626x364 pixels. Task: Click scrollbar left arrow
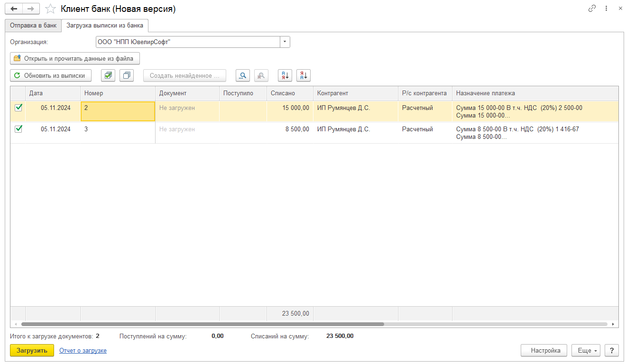coord(16,324)
